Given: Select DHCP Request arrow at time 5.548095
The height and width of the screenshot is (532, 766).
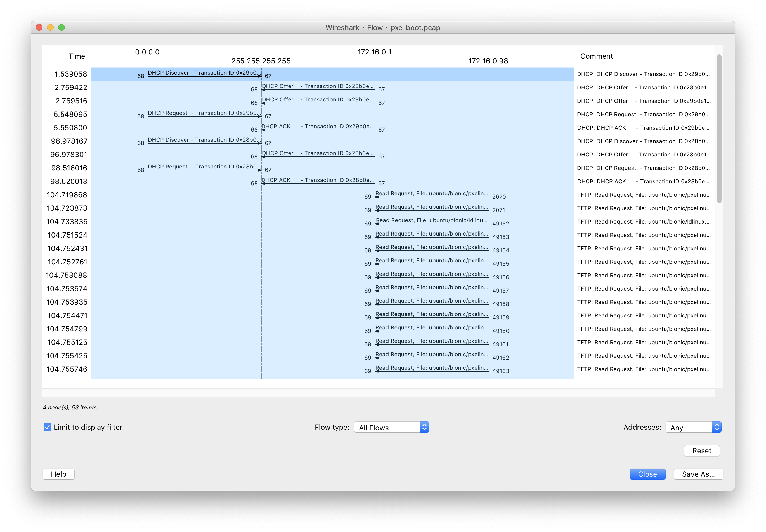Looking at the screenshot, I should [x=204, y=115].
